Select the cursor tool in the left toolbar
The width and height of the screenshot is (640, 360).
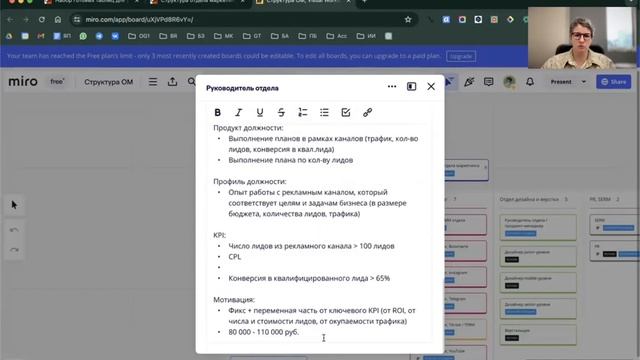point(14,204)
